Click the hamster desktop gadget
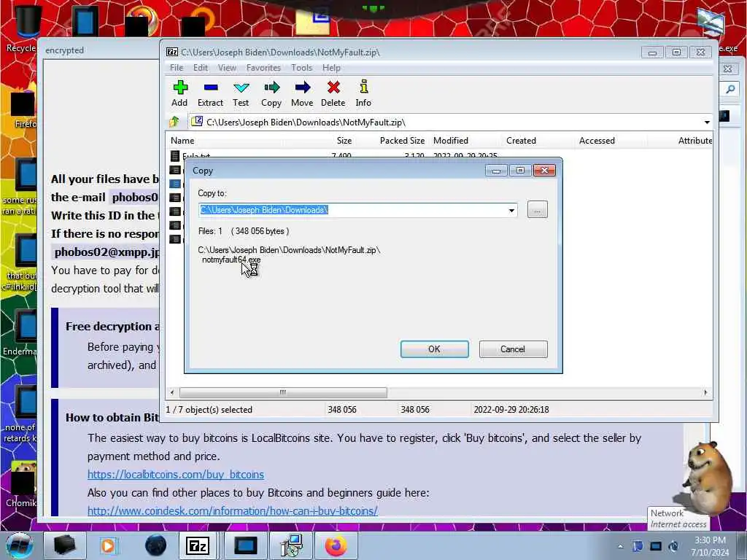Screen dimensions: 747x560 (x=708, y=478)
